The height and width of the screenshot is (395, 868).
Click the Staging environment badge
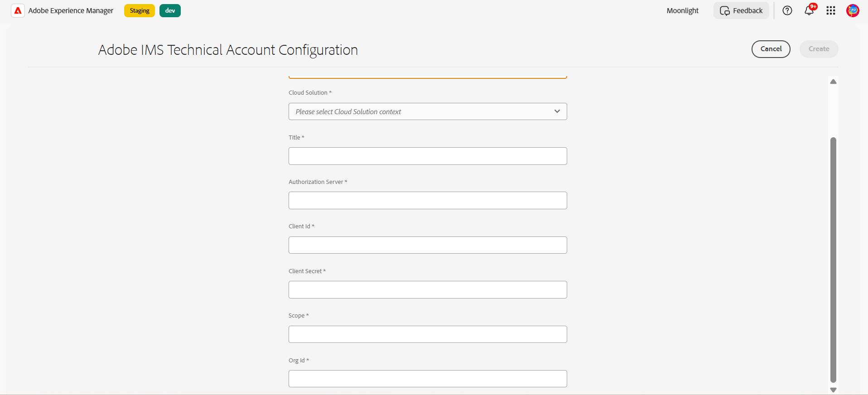pos(140,11)
